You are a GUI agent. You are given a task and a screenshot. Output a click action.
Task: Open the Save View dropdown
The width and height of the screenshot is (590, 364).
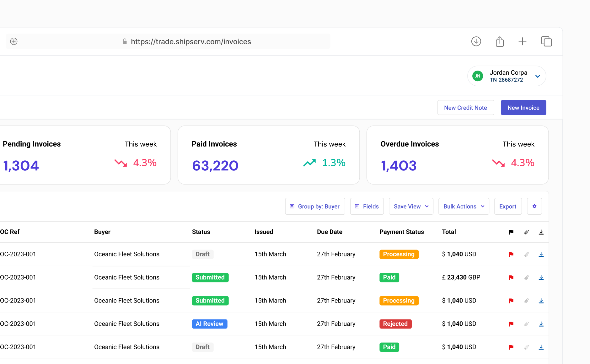(411, 206)
